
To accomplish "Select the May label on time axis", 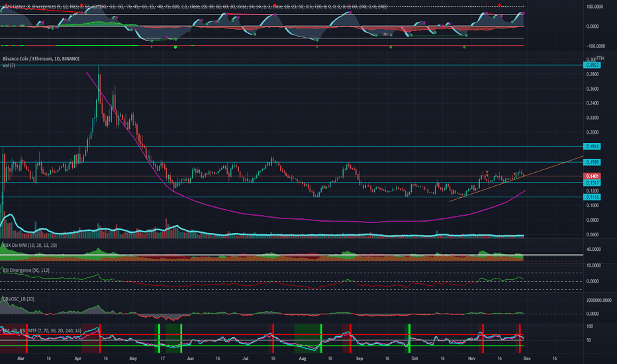I will point(133,359).
